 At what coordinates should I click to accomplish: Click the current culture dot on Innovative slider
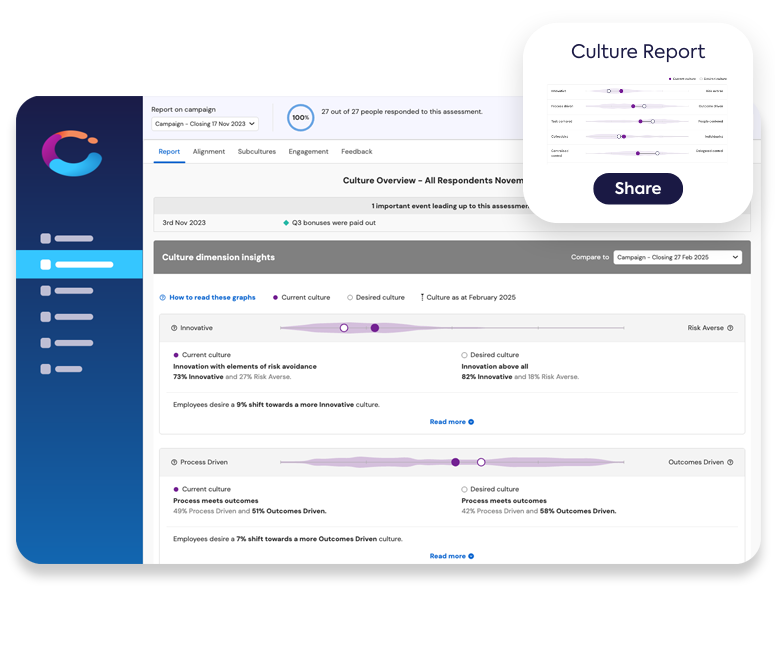(x=375, y=328)
